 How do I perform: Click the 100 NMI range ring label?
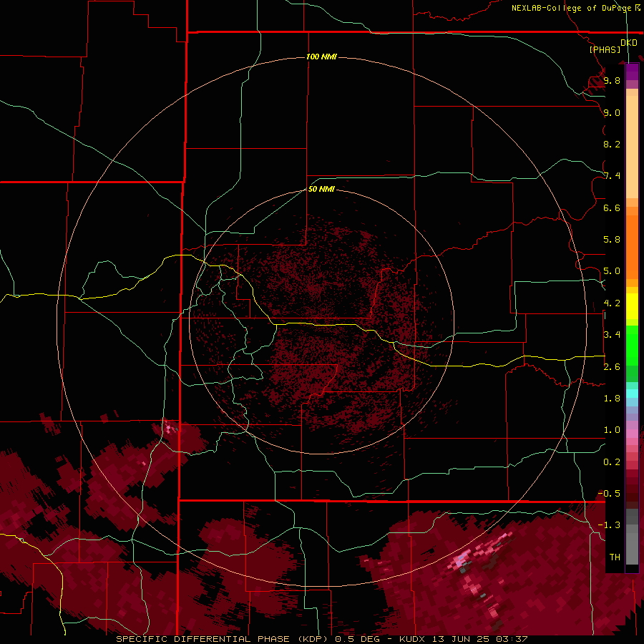pos(321,57)
